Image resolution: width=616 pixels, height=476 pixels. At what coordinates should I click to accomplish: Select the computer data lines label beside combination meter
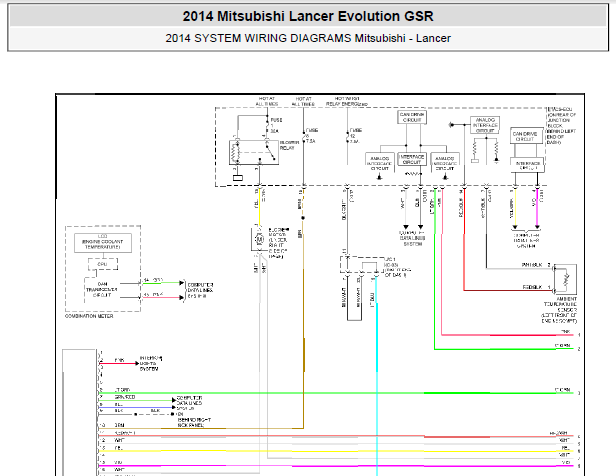pyautogui.click(x=200, y=290)
